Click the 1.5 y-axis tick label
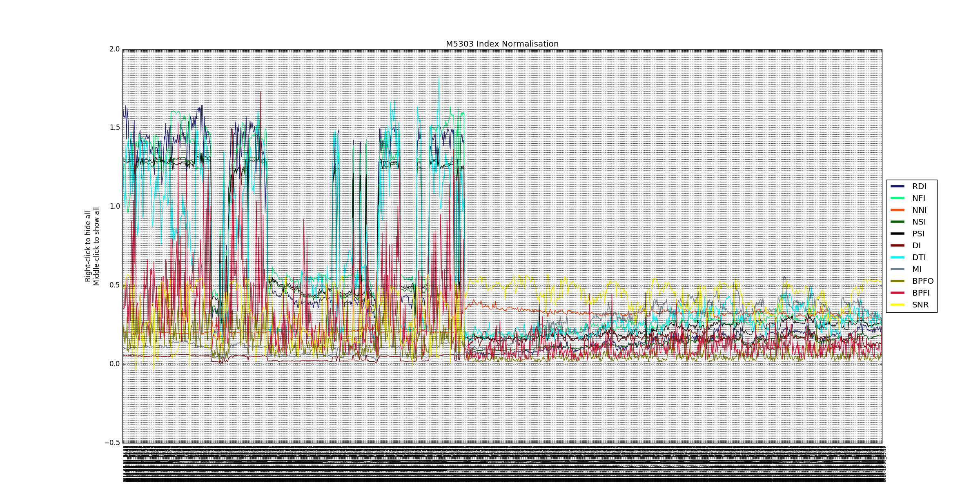Image resolution: width=980 pixels, height=492 pixels. pos(115,127)
